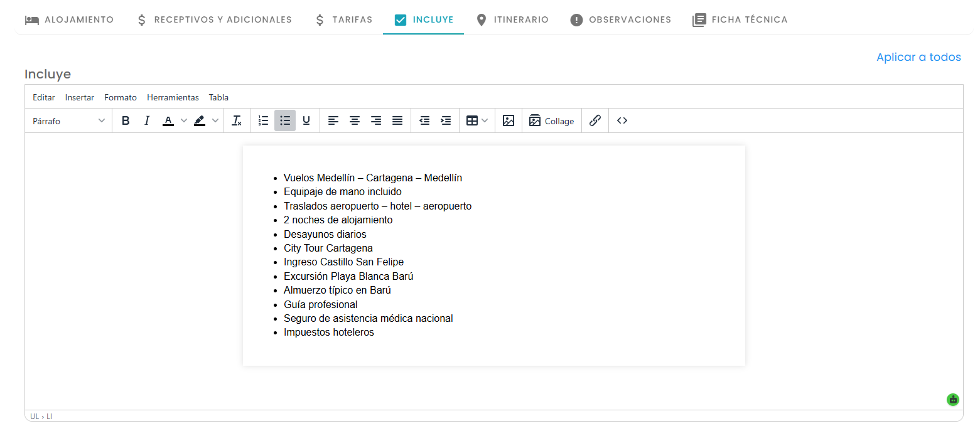Image resolution: width=980 pixels, height=426 pixels.
Task: Toggle numbered list formatting
Action: point(264,120)
